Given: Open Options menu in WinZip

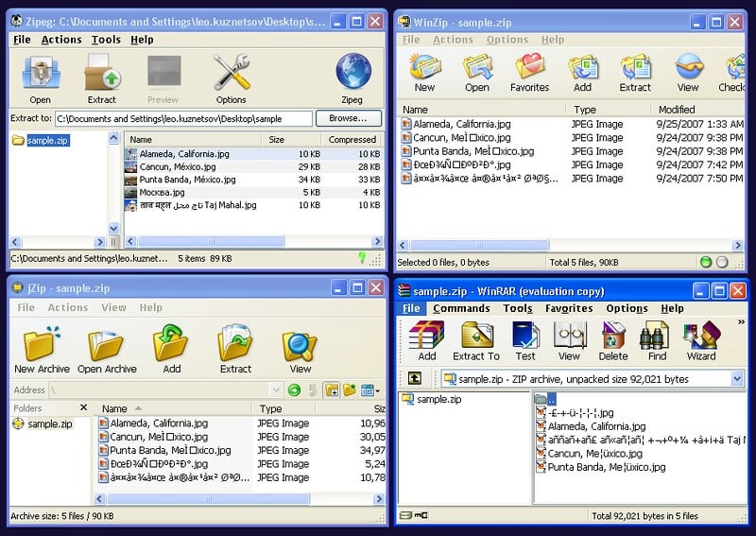Looking at the screenshot, I should (x=507, y=40).
